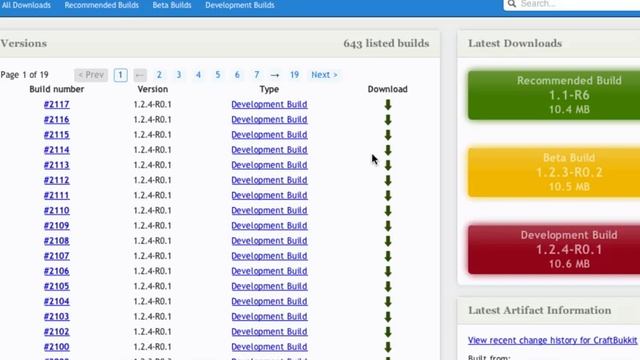
Task: Click the Build number column header
Action: (57, 89)
